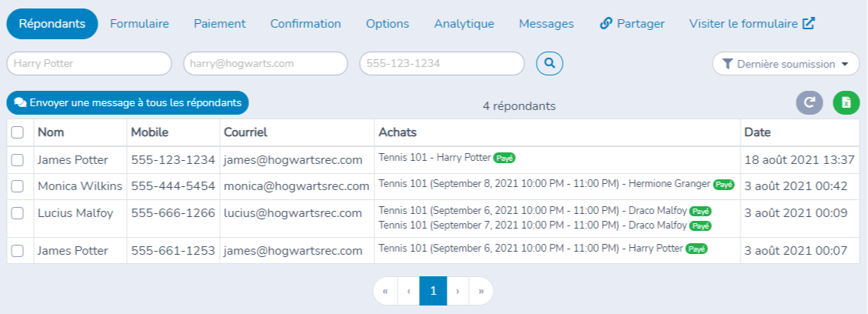This screenshot has width=868, height=314.
Task: Toggle the select-all checkbox in table header
Action: [18, 132]
